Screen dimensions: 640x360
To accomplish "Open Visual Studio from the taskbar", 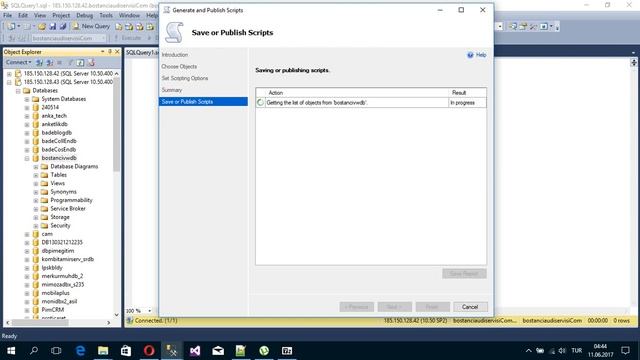I will (195, 351).
